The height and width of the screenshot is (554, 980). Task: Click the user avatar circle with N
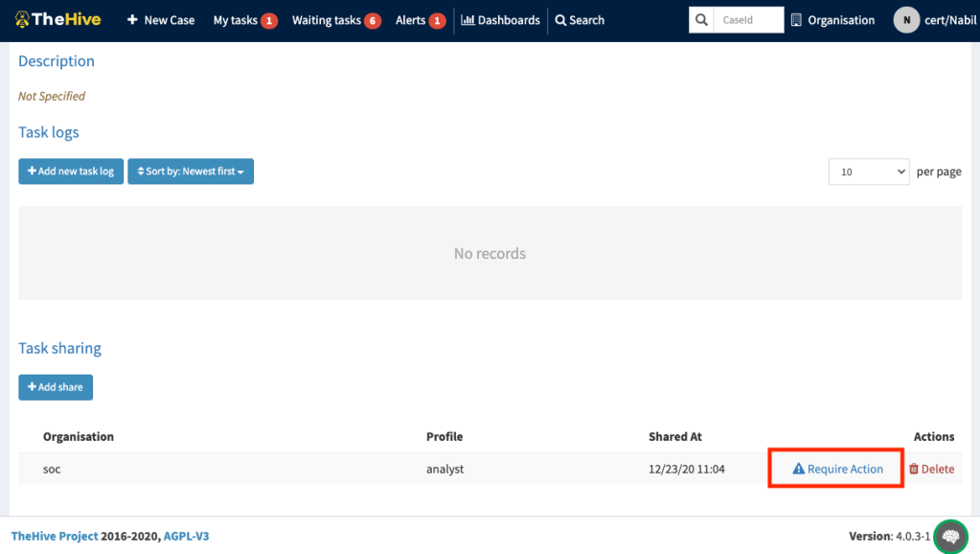(906, 20)
